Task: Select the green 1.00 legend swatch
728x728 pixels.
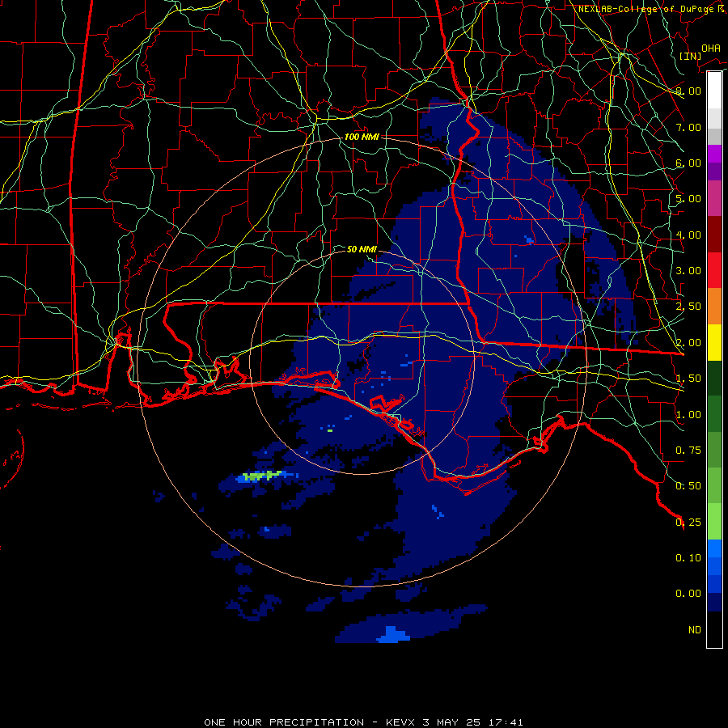Action: [714, 414]
